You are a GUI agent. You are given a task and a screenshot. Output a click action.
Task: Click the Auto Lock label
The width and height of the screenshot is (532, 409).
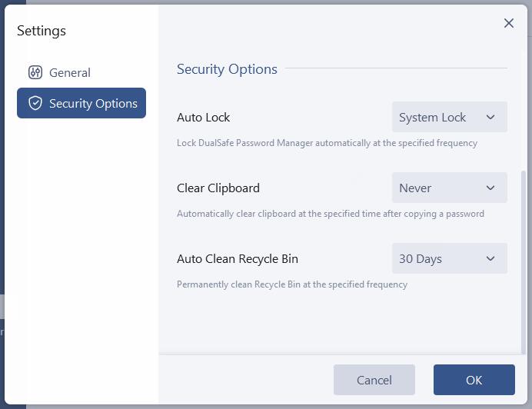pyautogui.click(x=204, y=118)
